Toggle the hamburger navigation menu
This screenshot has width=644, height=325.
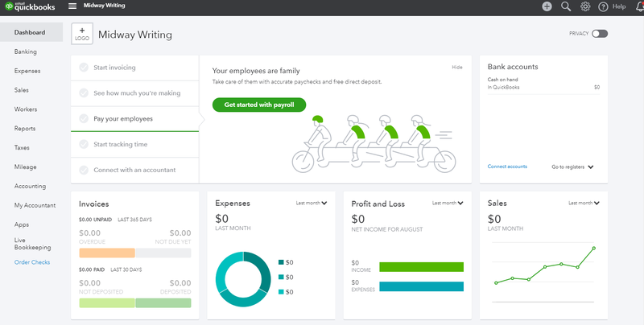pos(72,6)
